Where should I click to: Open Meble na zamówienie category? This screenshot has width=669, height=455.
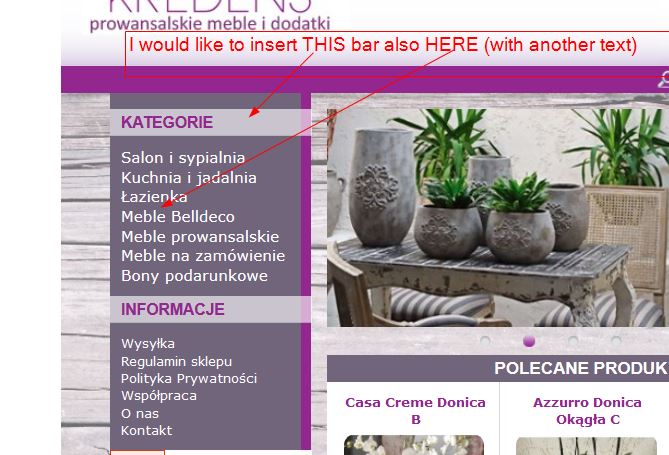pyautogui.click(x=203, y=256)
